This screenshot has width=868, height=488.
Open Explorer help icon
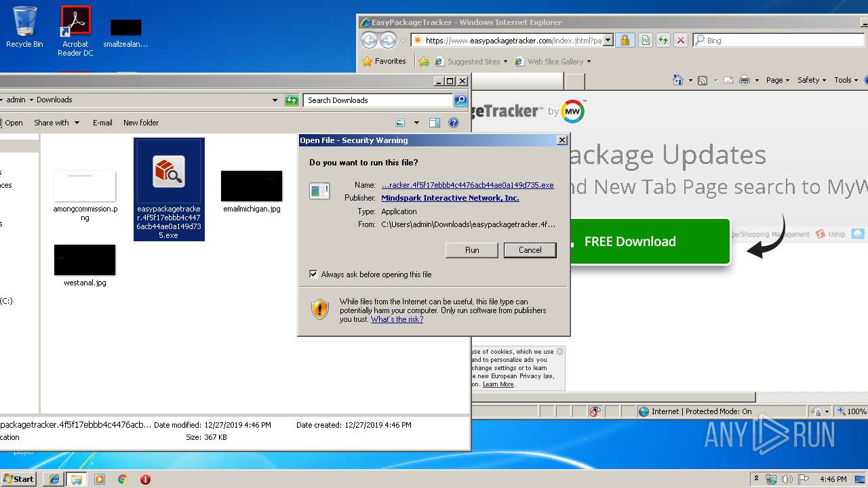coord(454,123)
